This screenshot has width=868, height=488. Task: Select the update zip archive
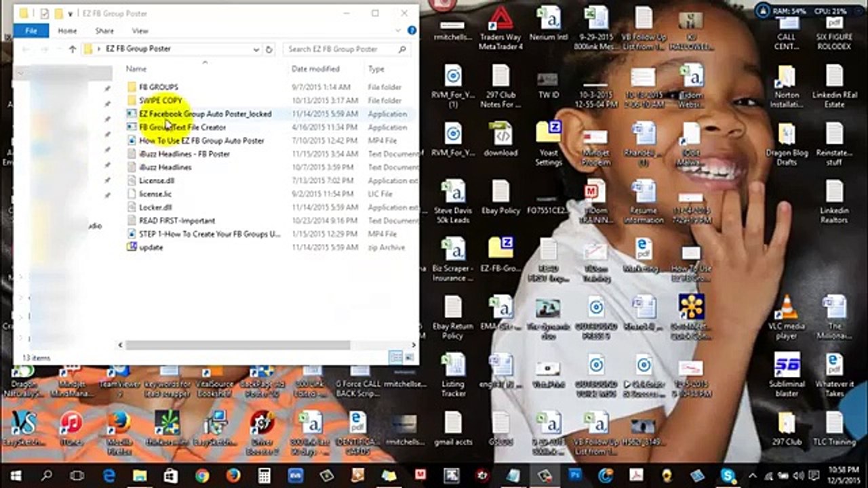(x=151, y=247)
